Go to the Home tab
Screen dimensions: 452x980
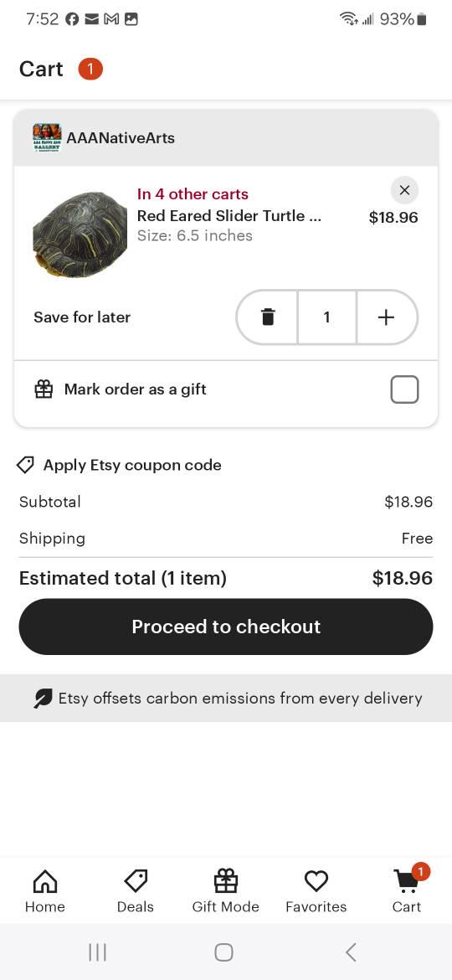click(45, 891)
